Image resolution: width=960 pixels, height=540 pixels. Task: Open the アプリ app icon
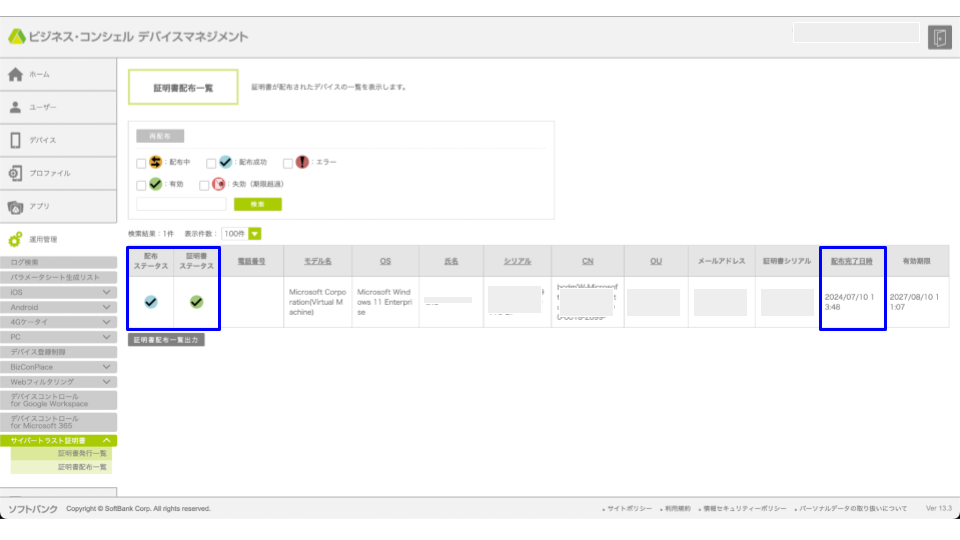pyautogui.click(x=15, y=207)
